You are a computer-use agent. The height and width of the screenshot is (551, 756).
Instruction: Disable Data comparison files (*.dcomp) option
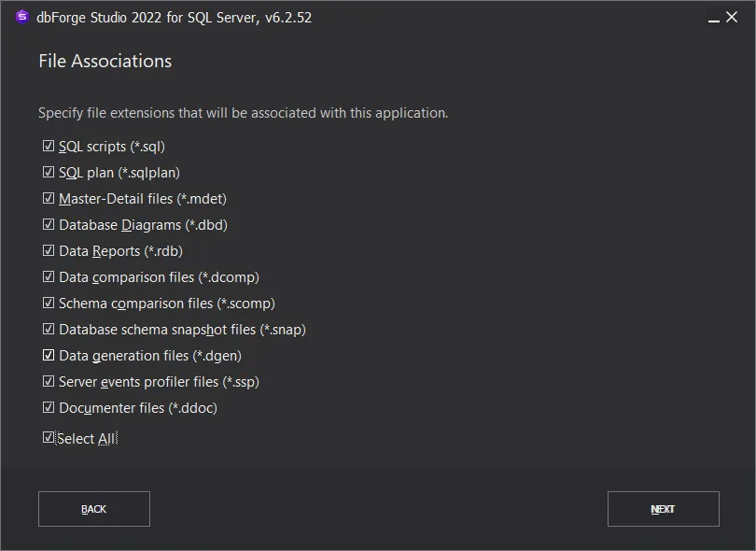pyautogui.click(x=49, y=277)
